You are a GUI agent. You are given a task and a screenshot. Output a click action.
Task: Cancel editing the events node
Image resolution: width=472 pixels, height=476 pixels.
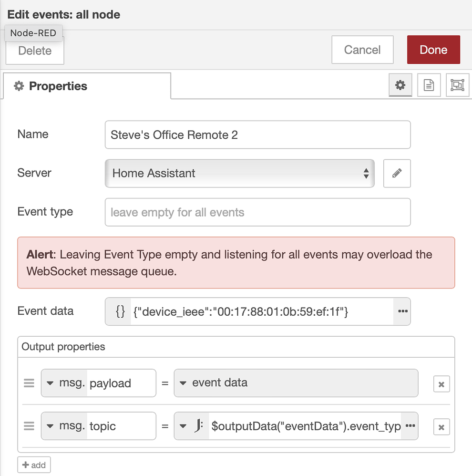click(362, 50)
